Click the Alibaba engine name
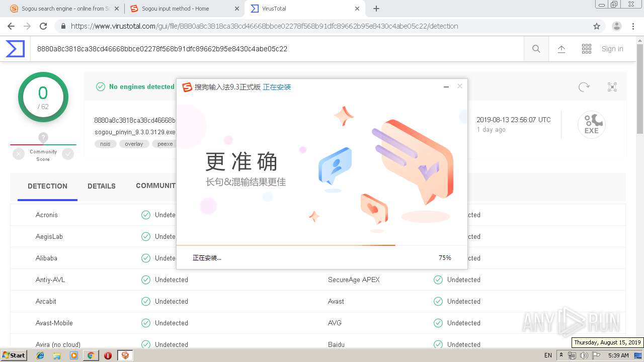Viewport: 644px width, 362px height. coord(46,258)
